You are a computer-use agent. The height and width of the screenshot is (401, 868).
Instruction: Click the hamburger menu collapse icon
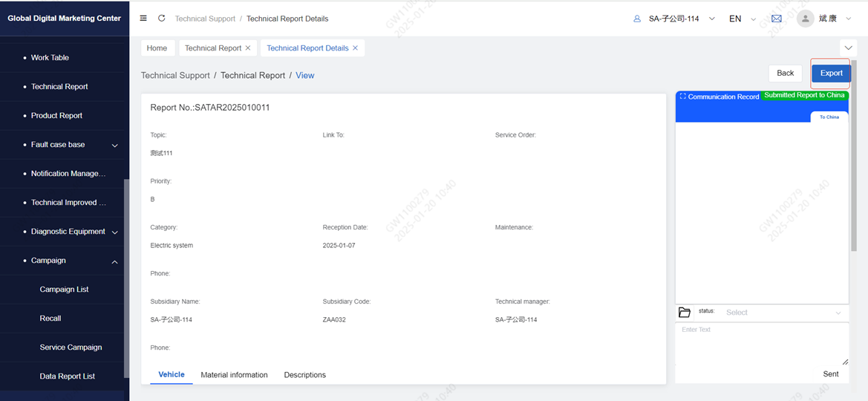pyautogui.click(x=143, y=19)
